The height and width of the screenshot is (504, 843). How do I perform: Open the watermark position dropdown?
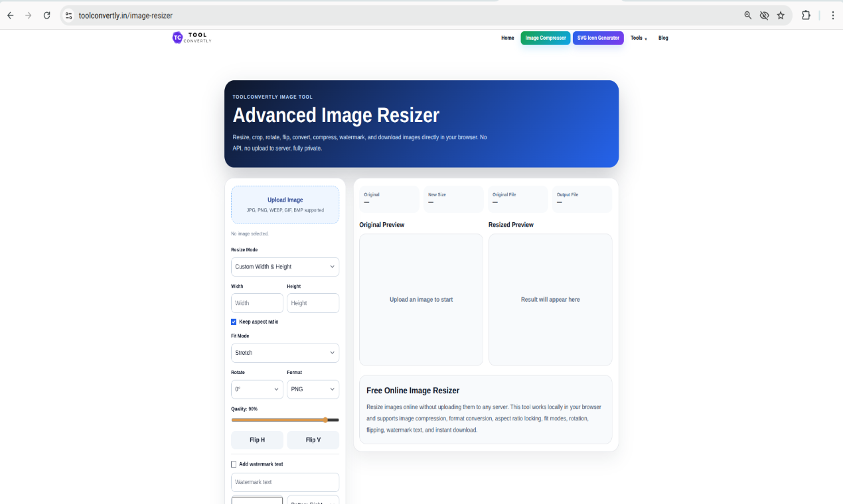[x=313, y=500]
